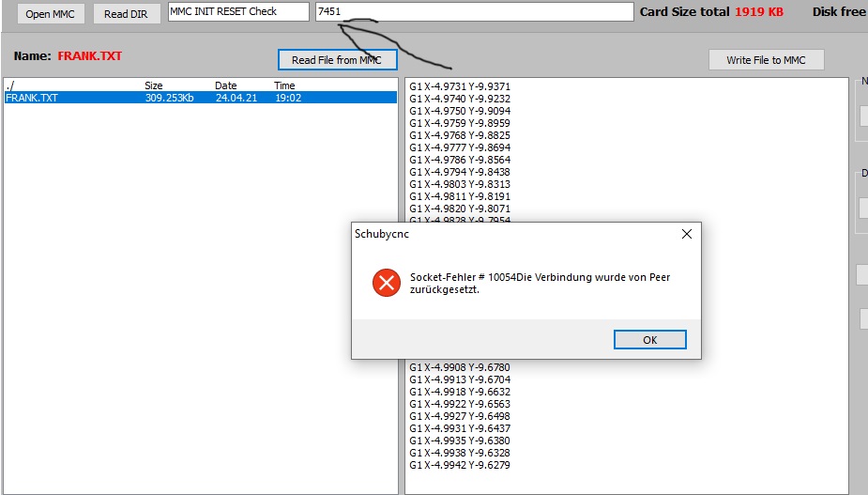Click line G1 X-4.9927 Y-9.6498

(x=460, y=416)
